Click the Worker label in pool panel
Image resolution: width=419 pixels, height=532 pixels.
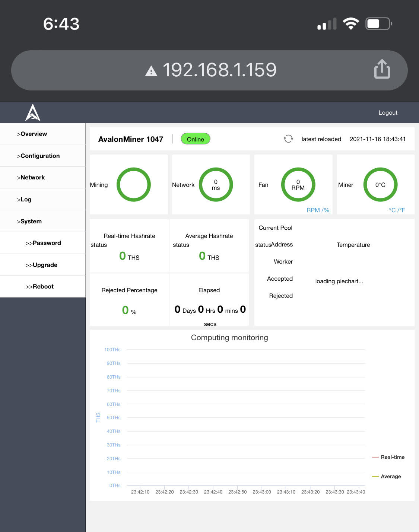point(283,262)
